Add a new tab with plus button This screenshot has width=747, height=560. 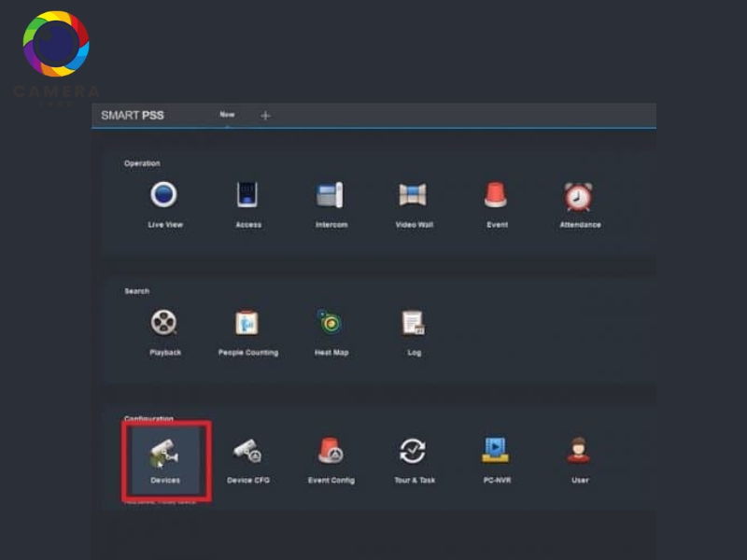pyautogui.click(x=265, y=116)
